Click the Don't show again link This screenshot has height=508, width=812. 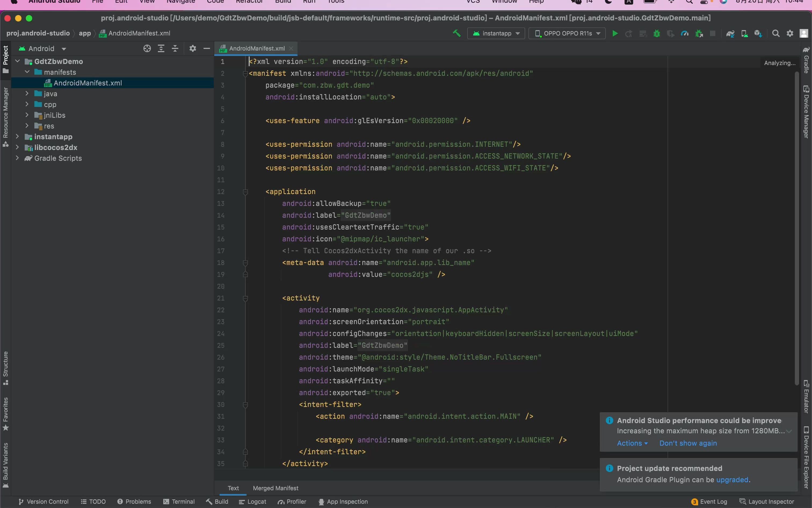click(x=688, y=443)
